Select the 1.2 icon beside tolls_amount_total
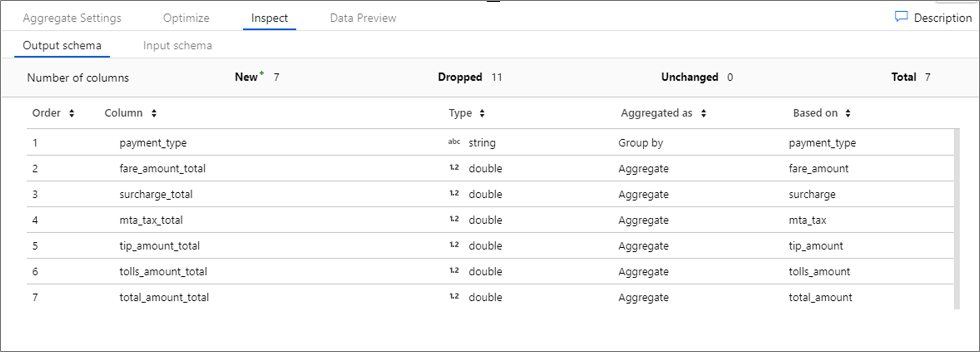This screenshot has width=980, height=352. click(x=455, y=271)
